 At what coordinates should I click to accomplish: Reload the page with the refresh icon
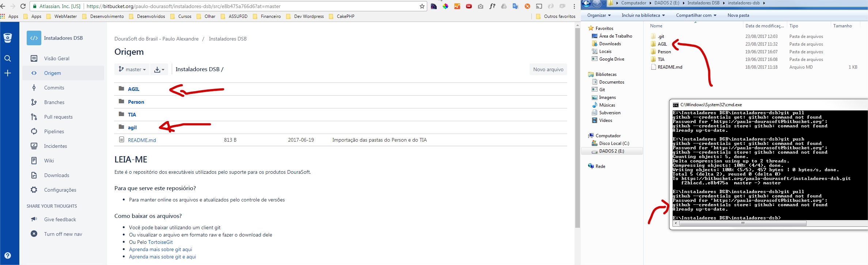pos(23,6)
